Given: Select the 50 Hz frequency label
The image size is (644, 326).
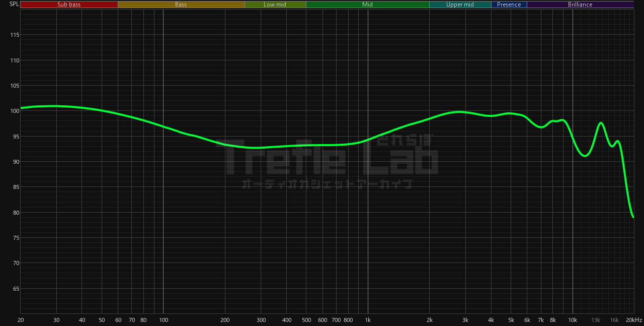Looking at the screenshot, I should click(102, 320).
